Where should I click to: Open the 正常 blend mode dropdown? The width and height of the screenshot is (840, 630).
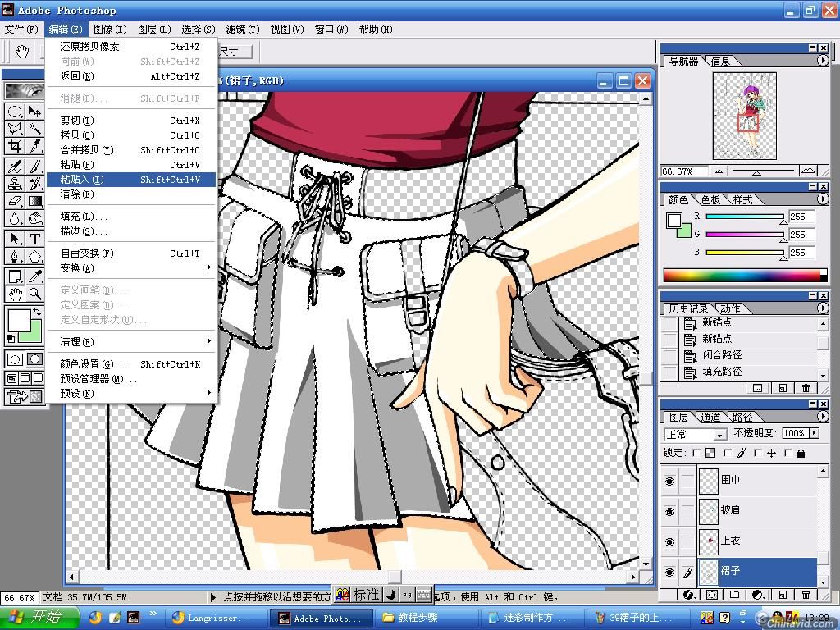696,434
